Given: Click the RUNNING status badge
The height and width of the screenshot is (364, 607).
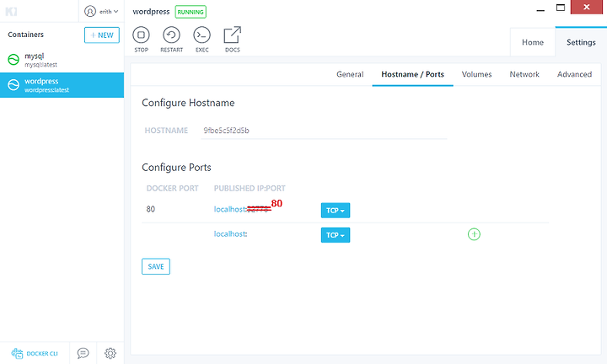Looking at the screenshot, I should click(x=191, y=12).
